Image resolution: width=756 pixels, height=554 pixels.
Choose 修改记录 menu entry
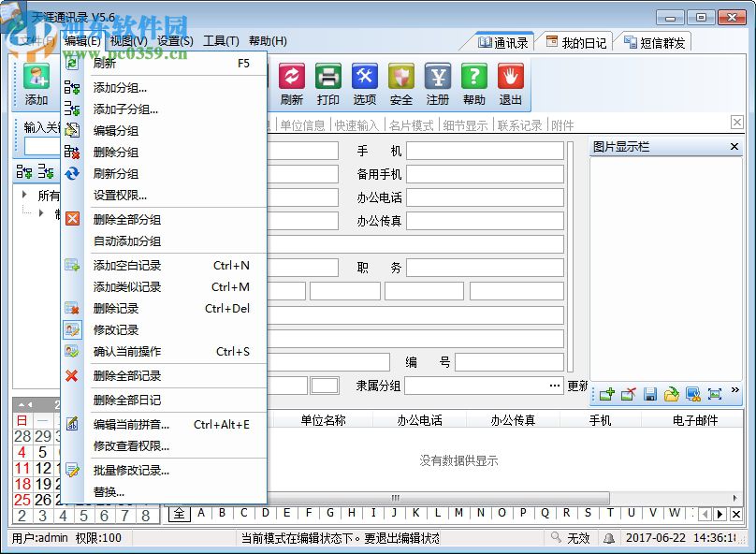tap(164, 329)
